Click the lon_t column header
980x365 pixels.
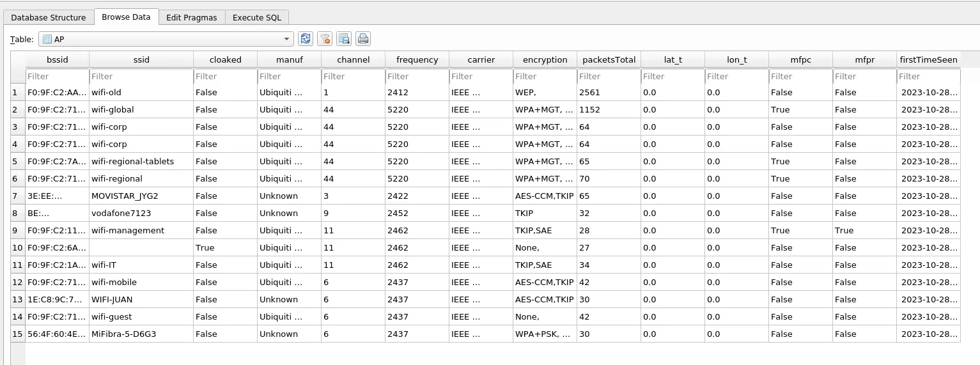[737, 59]
